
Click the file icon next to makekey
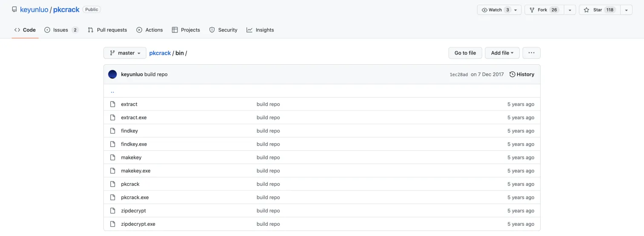coord(112,157)
